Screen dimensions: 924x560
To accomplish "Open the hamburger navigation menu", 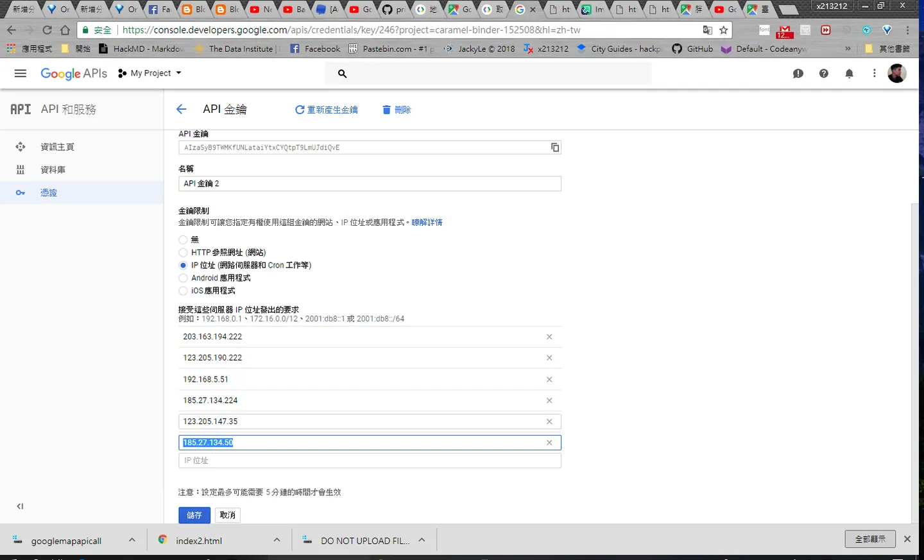I will click(x=21, y=73).
